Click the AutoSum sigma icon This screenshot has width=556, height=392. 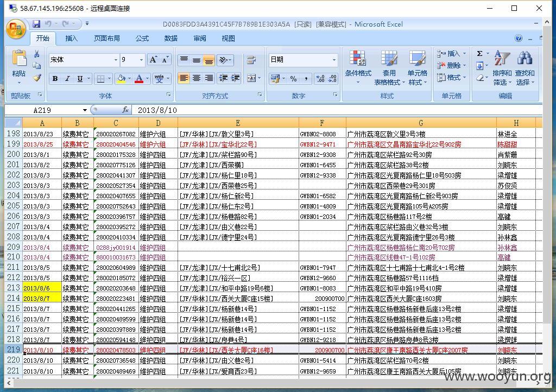[479, 54]
